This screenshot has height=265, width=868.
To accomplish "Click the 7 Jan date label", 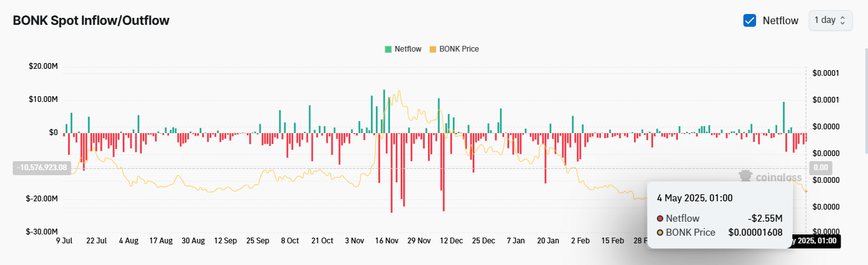I will [x=516, y=241].
